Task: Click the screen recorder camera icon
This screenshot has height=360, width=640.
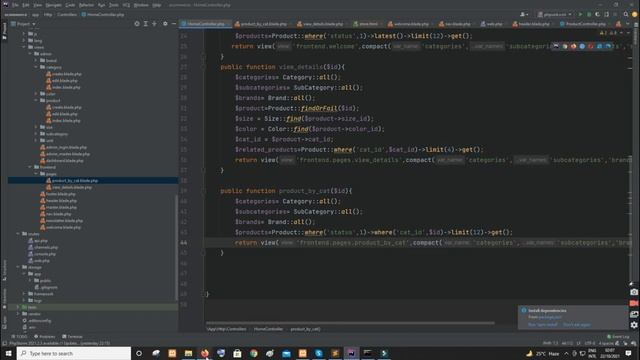Action: [634, 292]
